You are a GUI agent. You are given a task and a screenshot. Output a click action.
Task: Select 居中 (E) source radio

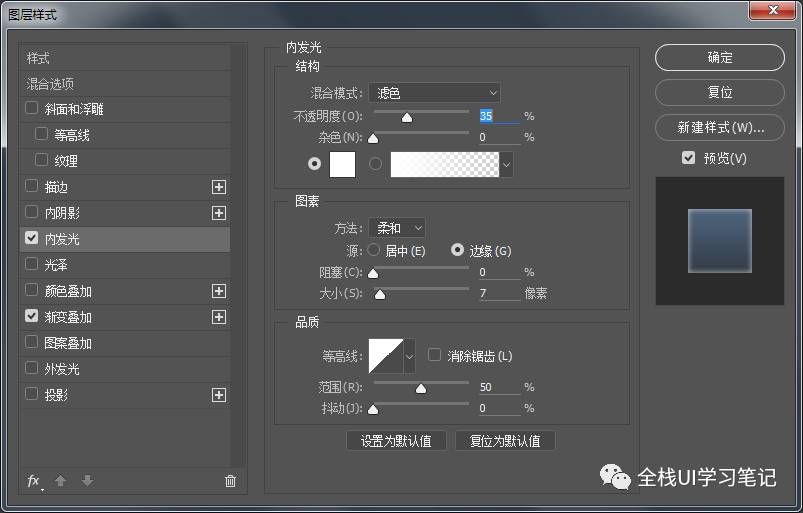(374, 250)
